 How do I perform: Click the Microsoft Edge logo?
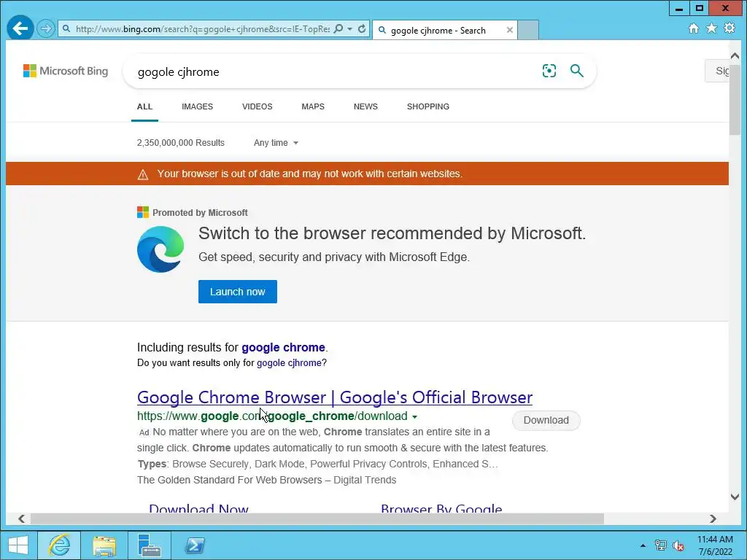tap(160, 249)
